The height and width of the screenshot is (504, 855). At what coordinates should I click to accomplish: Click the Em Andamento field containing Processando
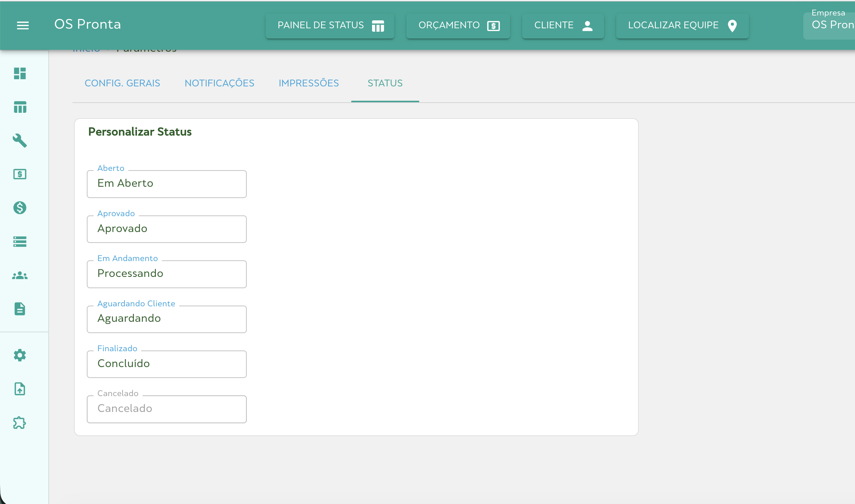pyautogui.click(x=166, y=274)
